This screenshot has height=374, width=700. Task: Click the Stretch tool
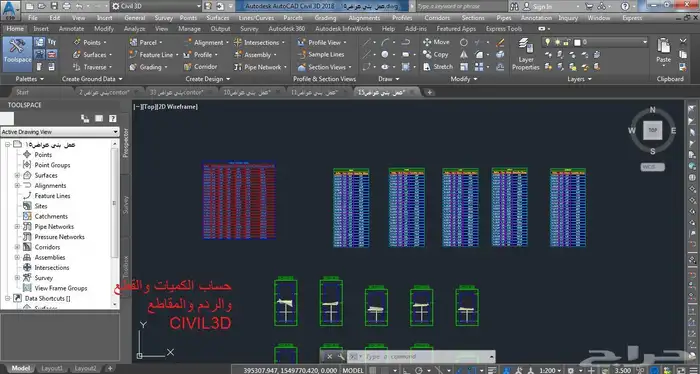point(438,66)
